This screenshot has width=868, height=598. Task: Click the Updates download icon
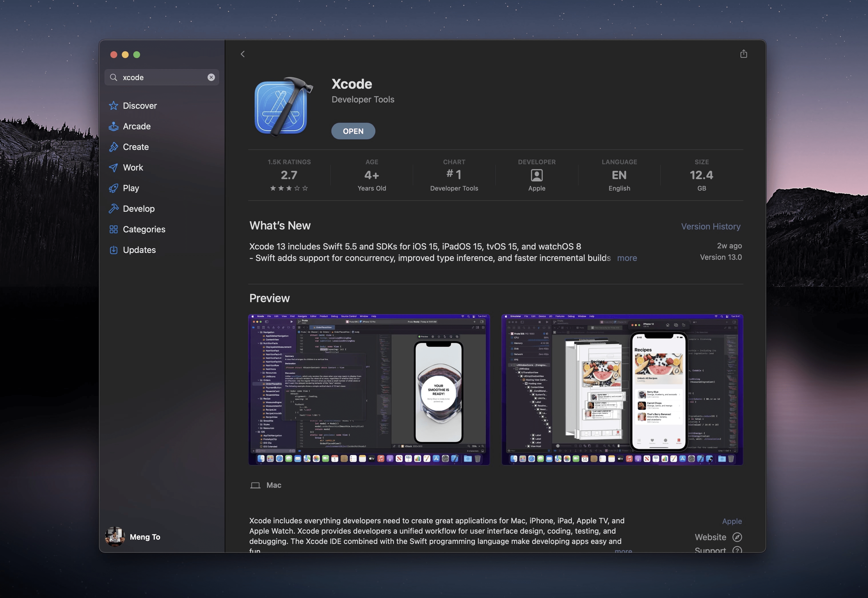tap(114, 250)
